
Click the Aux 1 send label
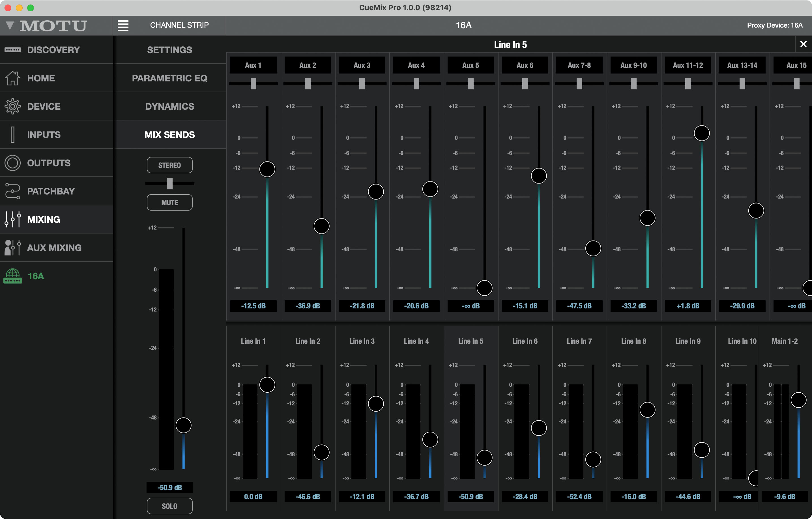[x=253, y=65]
